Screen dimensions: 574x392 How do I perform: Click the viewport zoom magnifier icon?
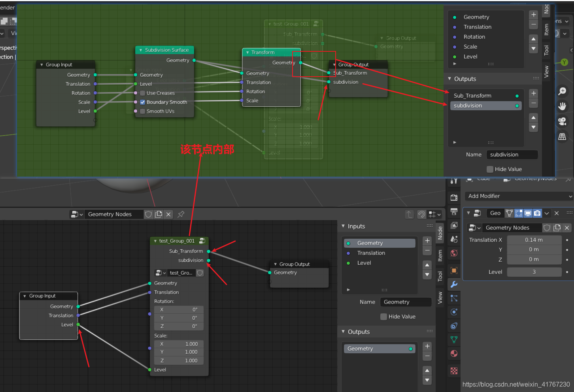click(562, 91)
